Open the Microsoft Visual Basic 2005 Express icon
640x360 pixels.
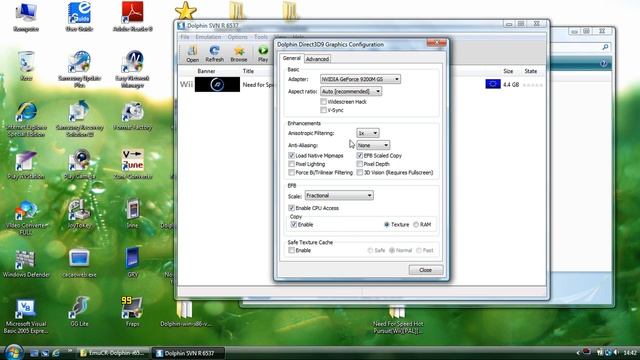pyautogui.click(x=26, y=316)
